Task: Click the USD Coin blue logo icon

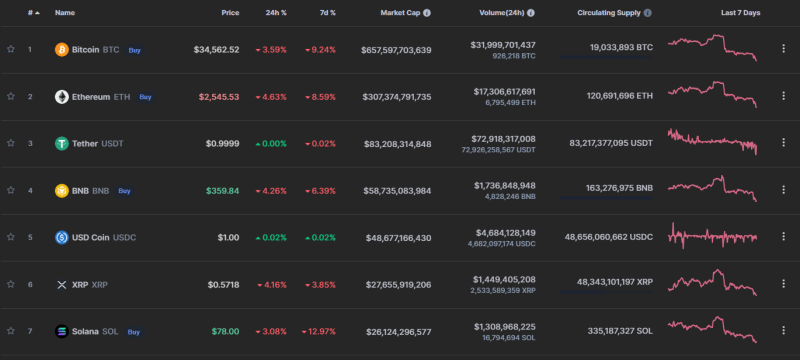Action: (62, 238)
